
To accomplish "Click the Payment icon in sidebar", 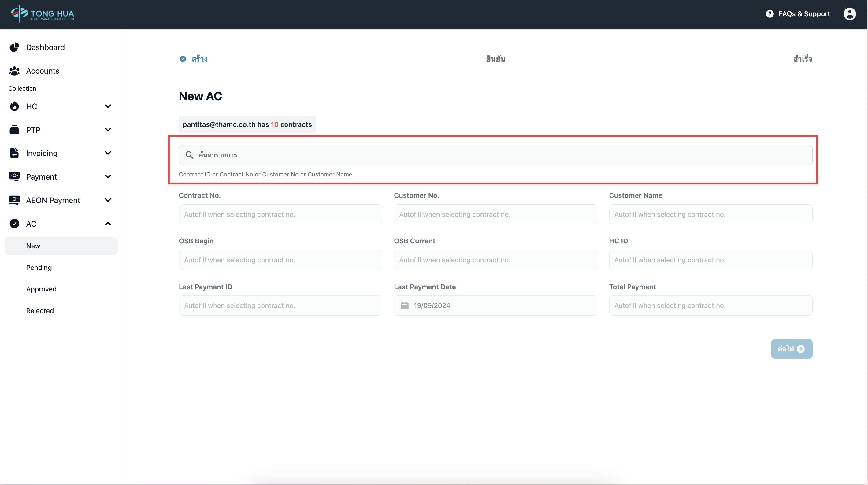I will click(x=14, y=176).
